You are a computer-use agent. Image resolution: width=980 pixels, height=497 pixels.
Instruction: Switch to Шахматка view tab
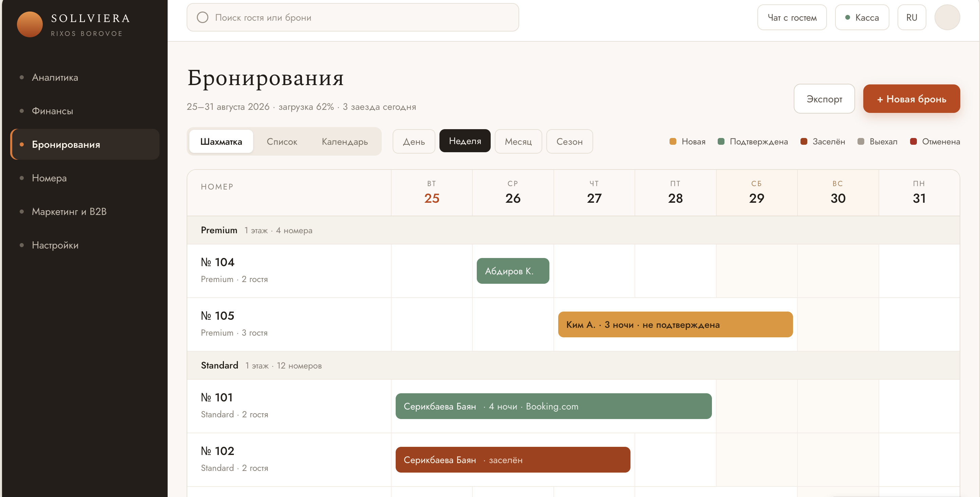(221, 142)
